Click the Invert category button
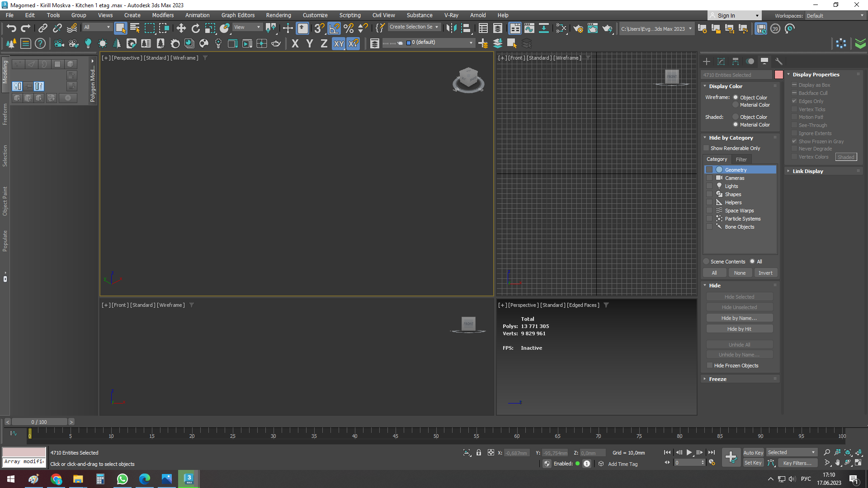 pyautogui.click(x=765, y=273)
